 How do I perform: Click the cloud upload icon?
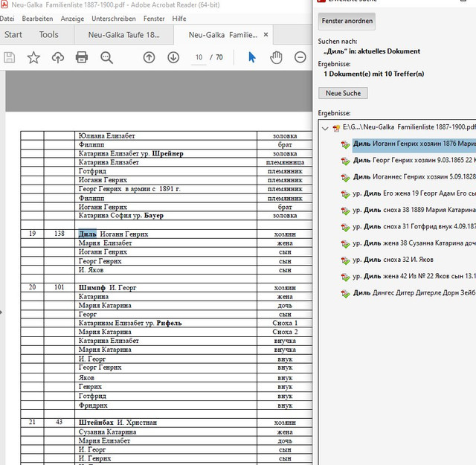pyautogui.click(x=58, y=57)
